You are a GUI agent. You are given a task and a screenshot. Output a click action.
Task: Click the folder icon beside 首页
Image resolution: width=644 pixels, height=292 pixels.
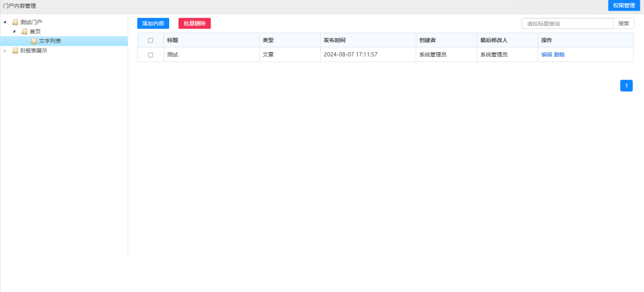coord(24,31)
